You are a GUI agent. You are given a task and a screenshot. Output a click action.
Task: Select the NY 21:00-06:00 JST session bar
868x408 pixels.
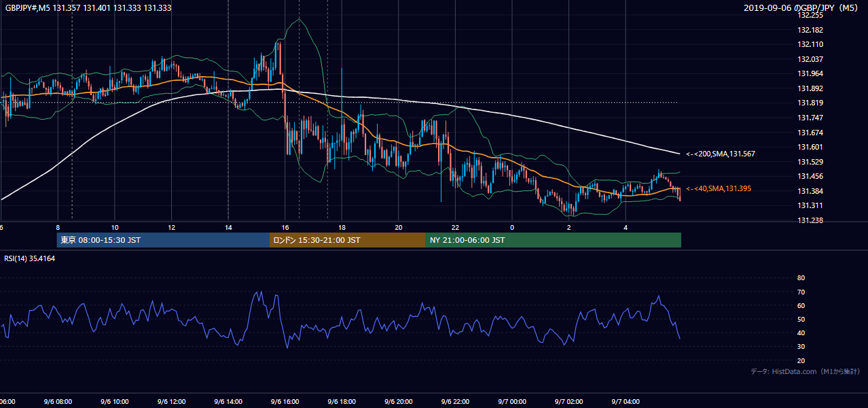click(x=554, y=240)
